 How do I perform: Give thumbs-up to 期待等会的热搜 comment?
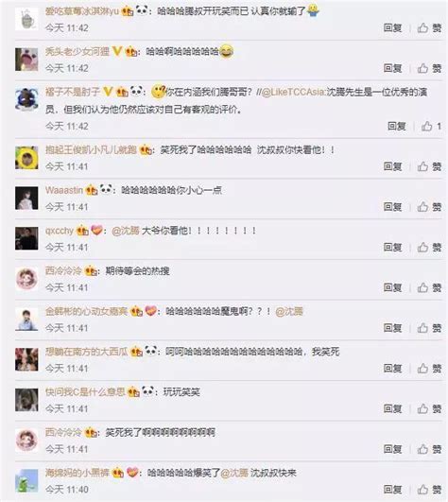coord(429,287)
